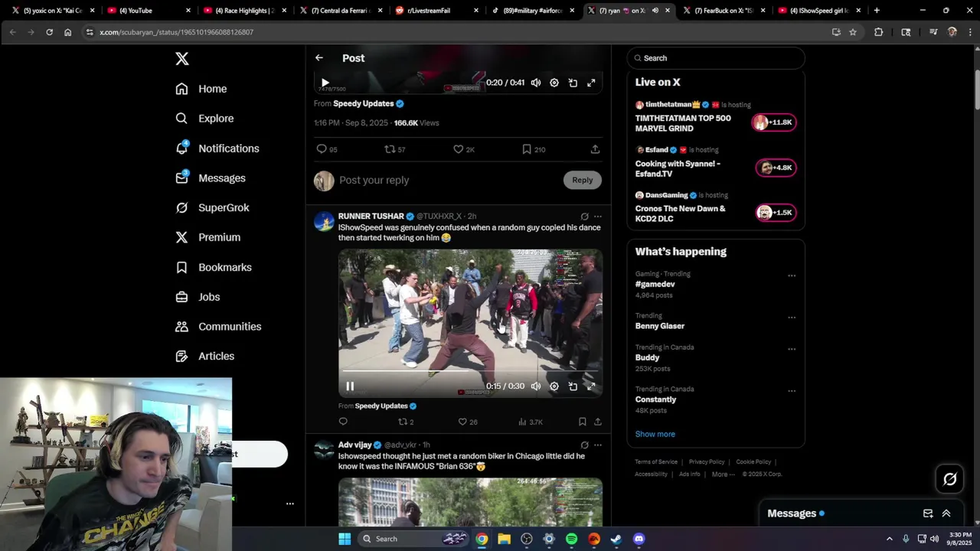Click the floating Grok button
Image resolution: width=980 pixels, height=551 pixels.
[950, 479]
